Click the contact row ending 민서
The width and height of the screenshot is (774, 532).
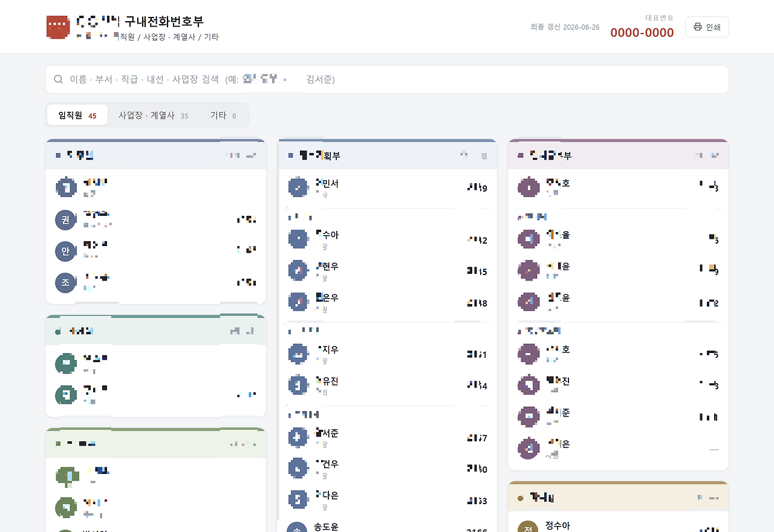[x=387, y=188]
